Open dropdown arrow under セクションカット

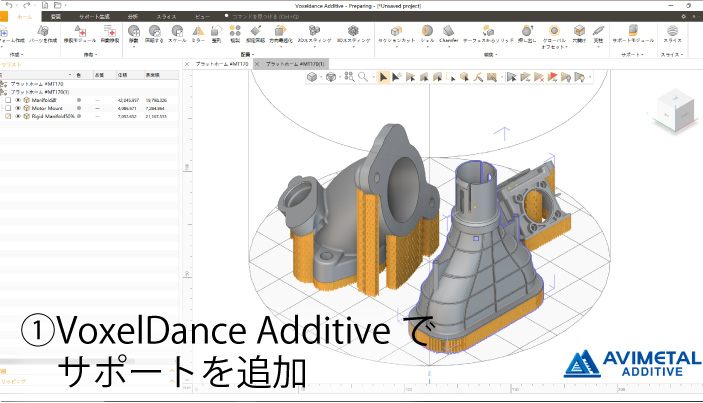pyautogui.click(x=396, y=46)
